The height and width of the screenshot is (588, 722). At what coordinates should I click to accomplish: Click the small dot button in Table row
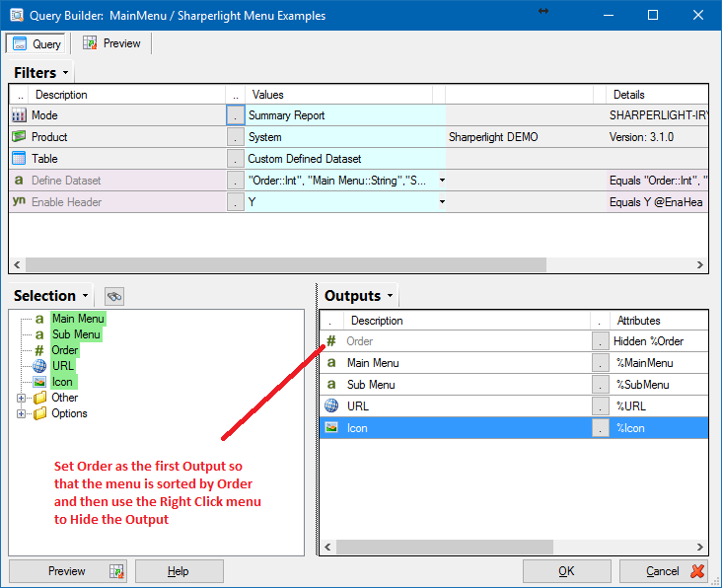236,159
